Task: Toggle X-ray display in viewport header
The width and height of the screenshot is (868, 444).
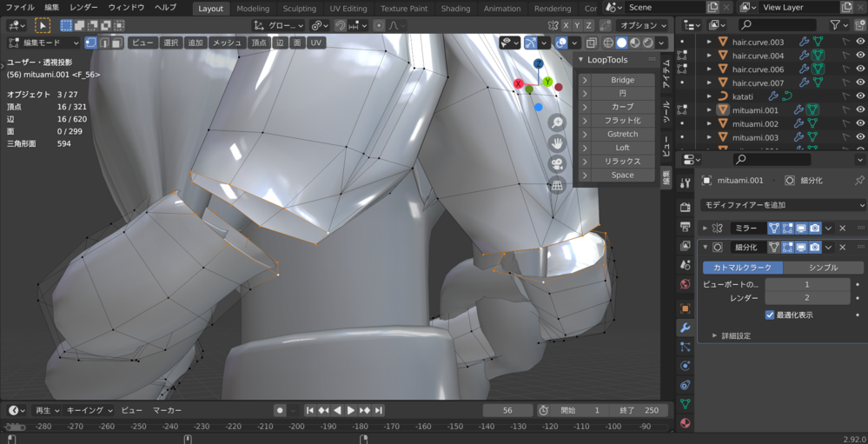Action: (x=591, y=43)
